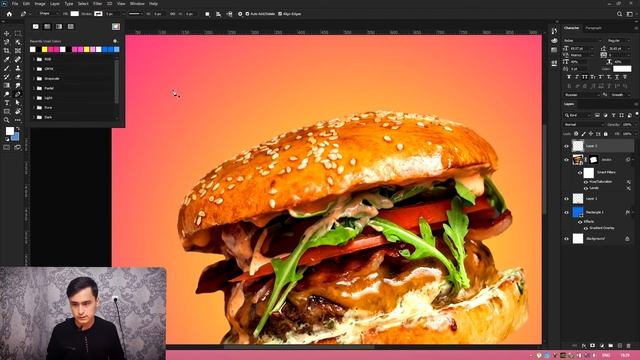This screenshot has width=640, height=360.
Task: Open the File menu
Action: [15, 4]
